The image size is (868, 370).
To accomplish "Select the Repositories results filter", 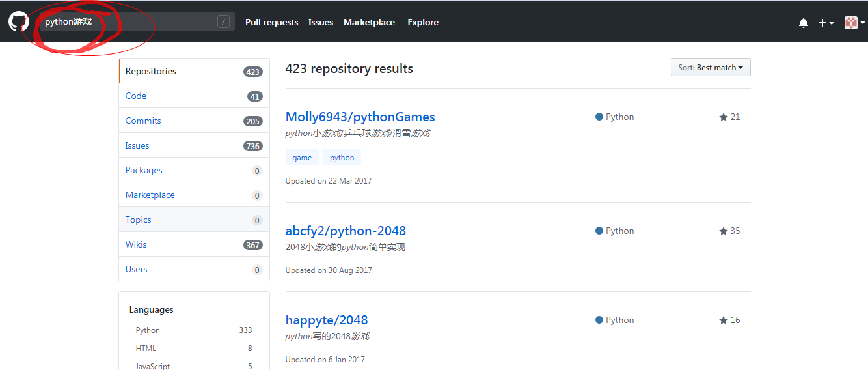I will tap(194, 71).
